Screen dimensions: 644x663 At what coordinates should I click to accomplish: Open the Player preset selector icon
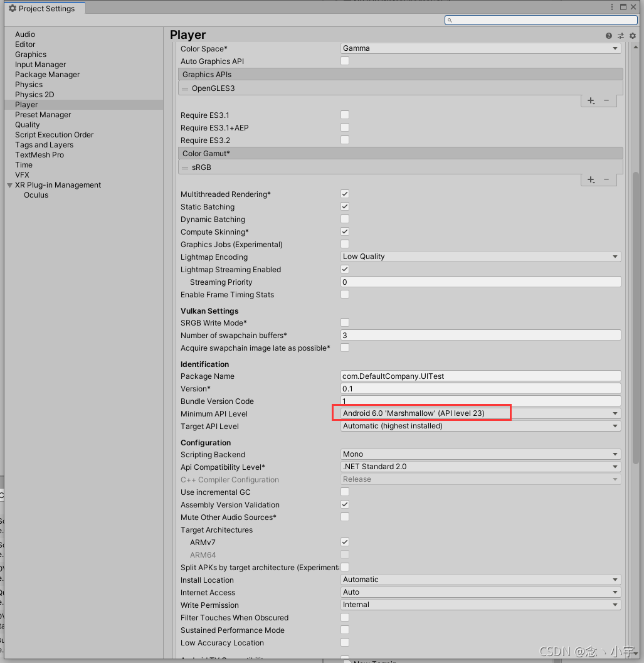pyautogui.click(x=621, y=36)
